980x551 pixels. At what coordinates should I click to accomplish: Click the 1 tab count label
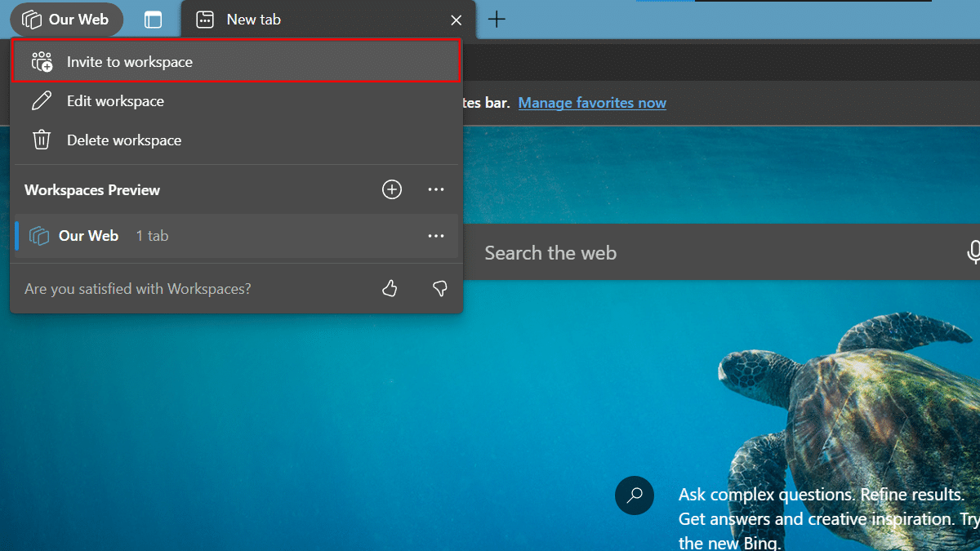152,236
